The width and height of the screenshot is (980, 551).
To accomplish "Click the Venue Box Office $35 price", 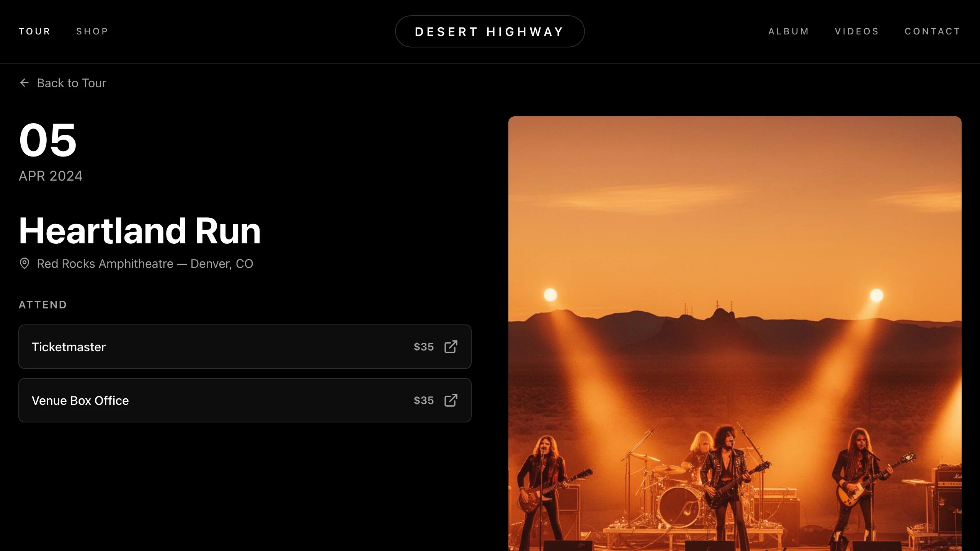I will [x=423, y=400].
